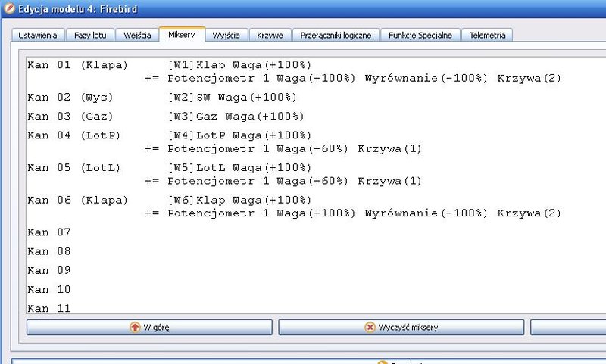
Task: Select empty channel Kan 08
Action: point(49,251)
